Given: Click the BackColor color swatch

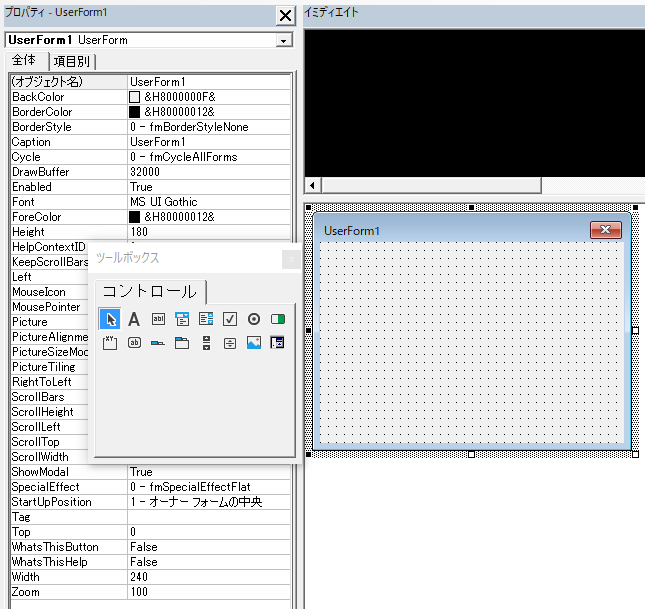Looking at the screenshot, I should click(135, 97).
